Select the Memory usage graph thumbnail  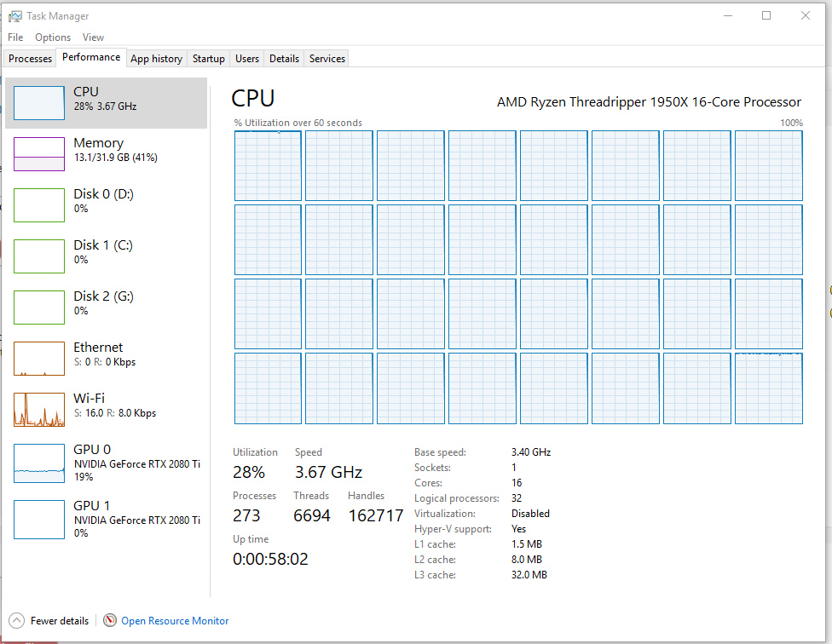tap(39, 154)
